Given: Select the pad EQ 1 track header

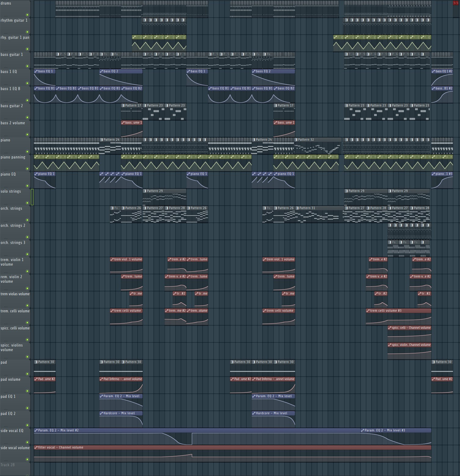Looking at the screenshot, I should (x=15, y=402).
